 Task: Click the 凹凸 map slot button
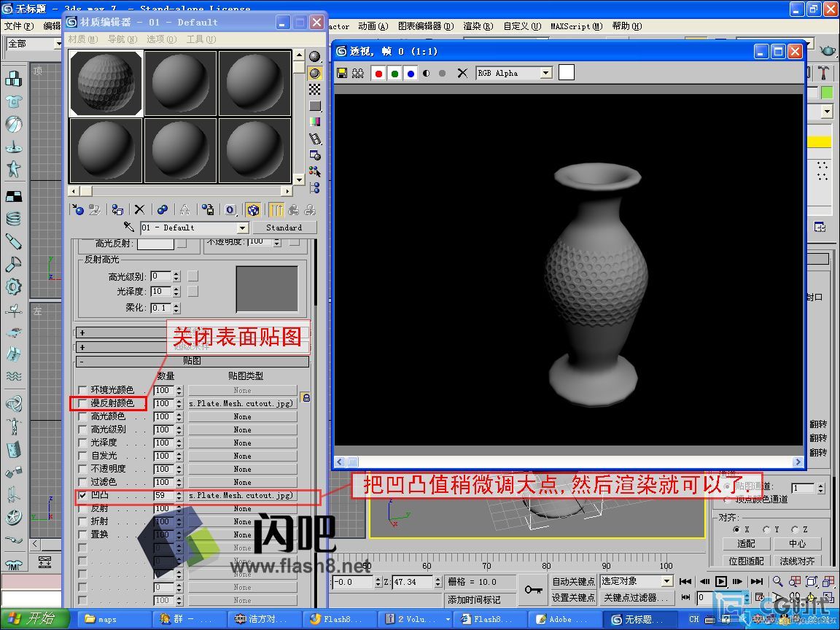[242, 496]
